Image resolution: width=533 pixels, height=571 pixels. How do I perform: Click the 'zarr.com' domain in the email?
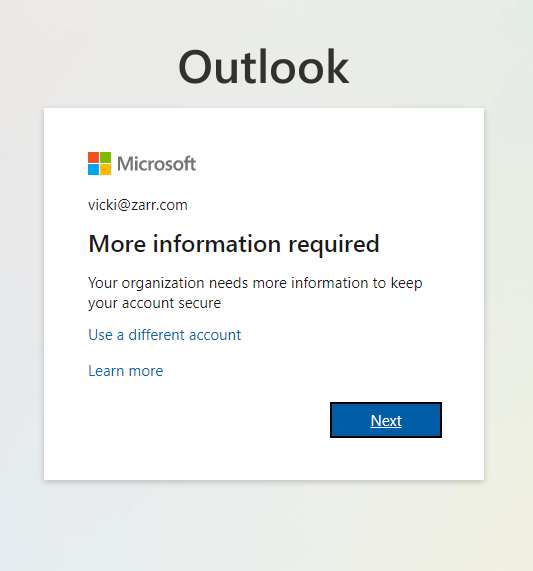(159, 205)
